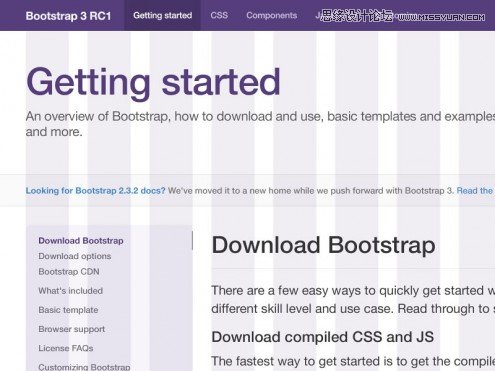Go to the Components nav item
495x371 pixels.
pyautogui.click(x=272, y=15)
